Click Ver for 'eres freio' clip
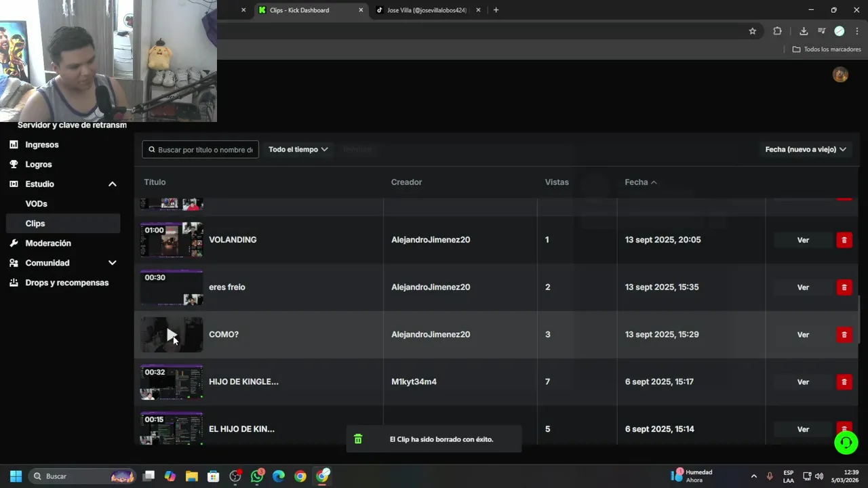This screenshot has width=868, height=488. (x=803, y=287)
